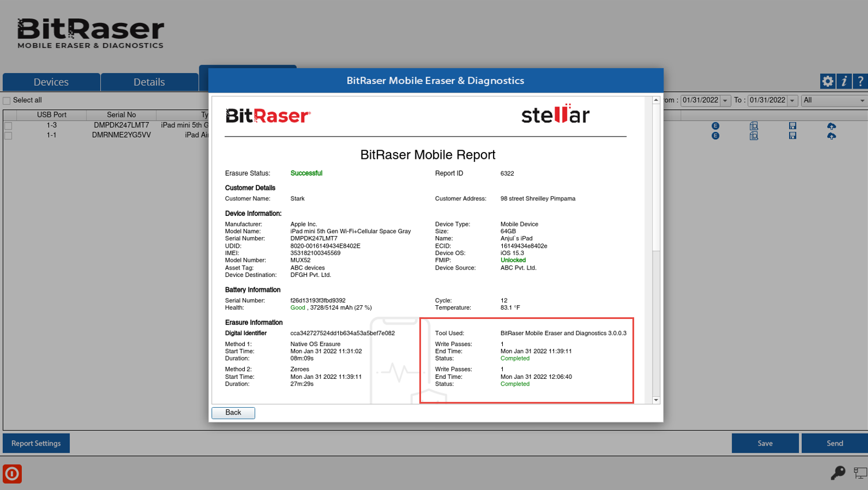Screen dimensions: 868x490
Task: Open the To date dropdown arrow
Action: [x=793, y=101]
